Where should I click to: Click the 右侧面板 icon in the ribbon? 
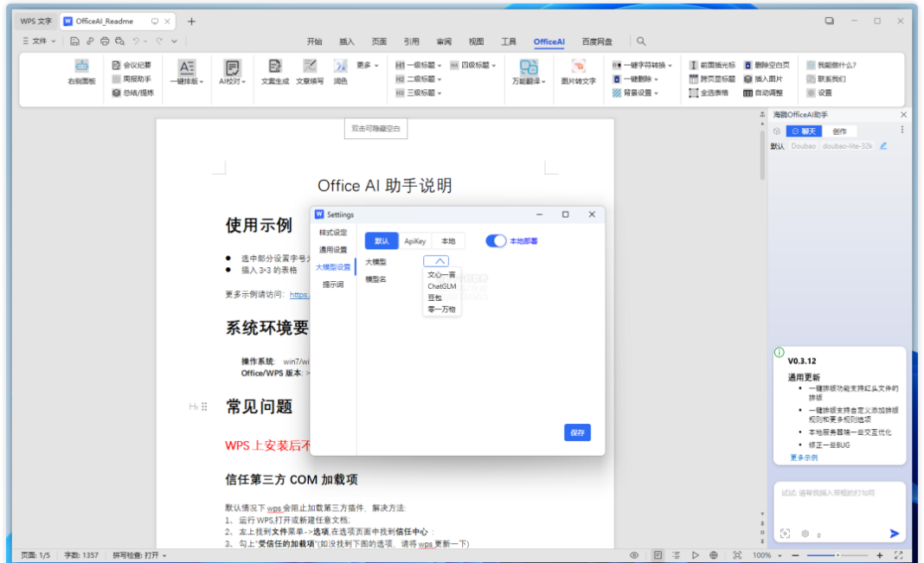click(81, 67)
